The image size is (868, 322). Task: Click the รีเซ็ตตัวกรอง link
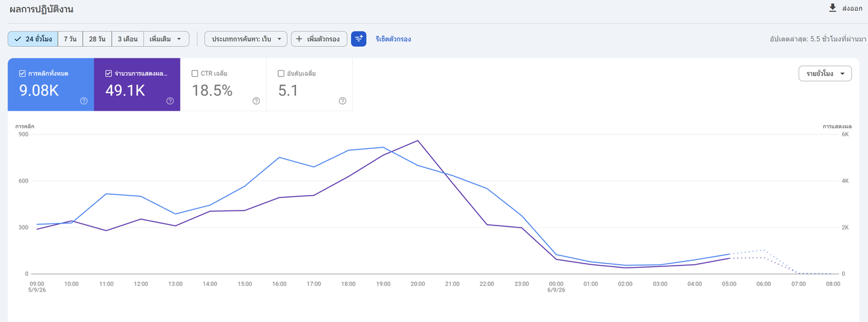(393, 39)
